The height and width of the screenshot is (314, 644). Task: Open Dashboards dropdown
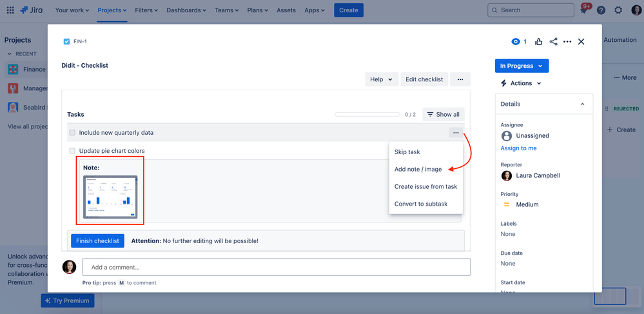pos(186,10)
